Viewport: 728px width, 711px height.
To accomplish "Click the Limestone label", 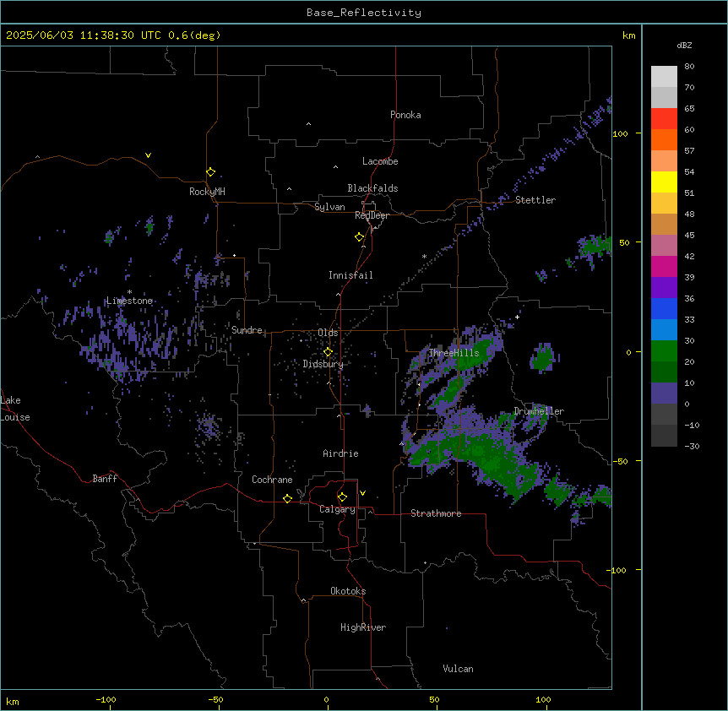I will [129, 301].
